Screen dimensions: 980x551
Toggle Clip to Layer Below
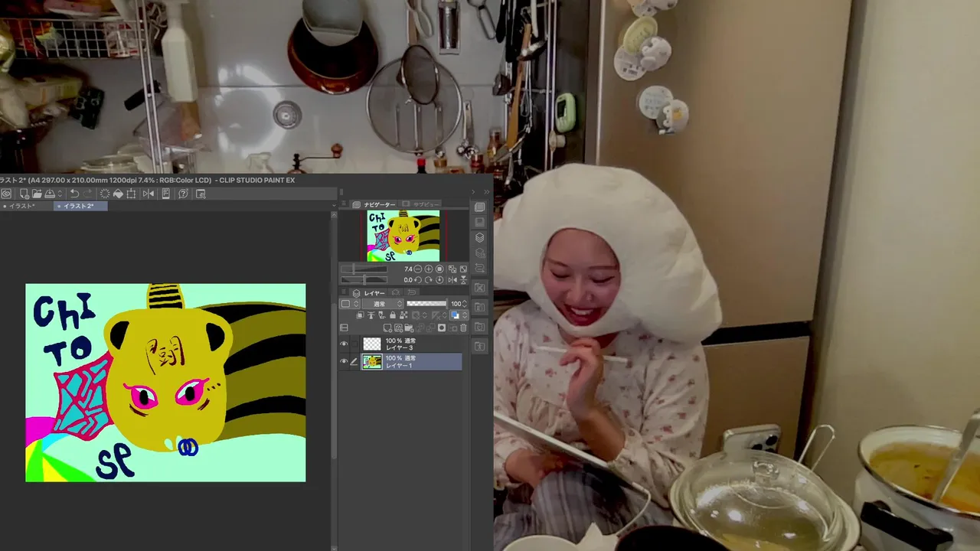[360, 315]
